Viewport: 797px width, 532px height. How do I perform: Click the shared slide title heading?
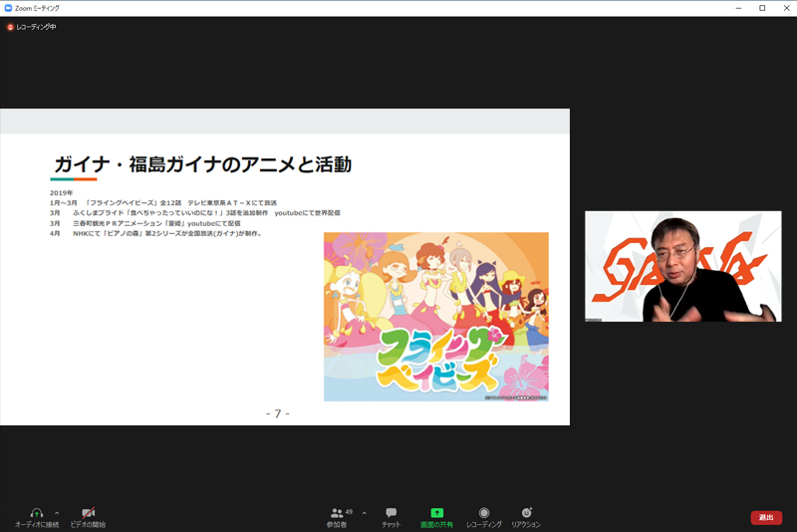201,164
